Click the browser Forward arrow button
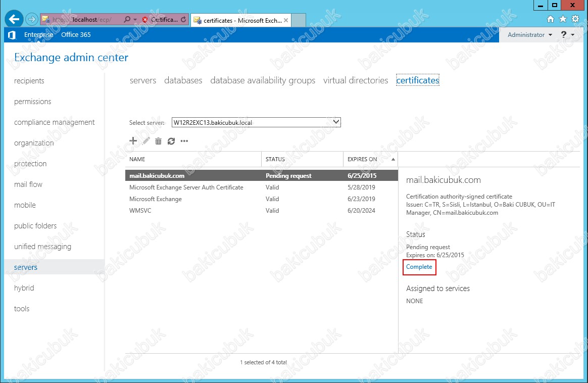This screenshot has width=588, height=383. [32, 19]
